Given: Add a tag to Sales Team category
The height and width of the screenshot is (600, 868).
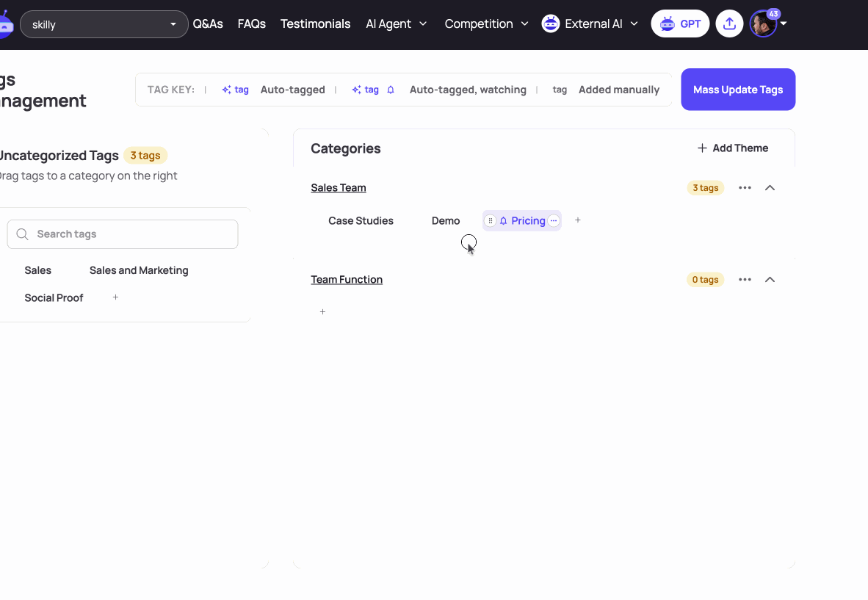Looking at the screenshot, I should click(577, 220).
